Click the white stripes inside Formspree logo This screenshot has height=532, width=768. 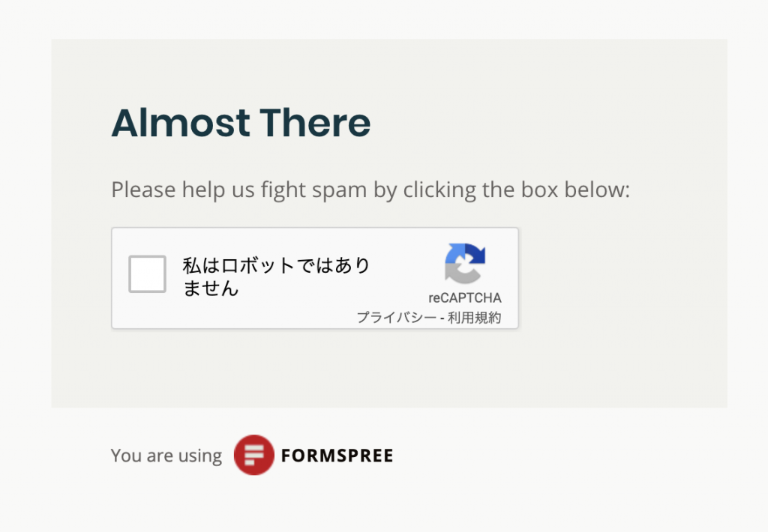pos(253,455)
